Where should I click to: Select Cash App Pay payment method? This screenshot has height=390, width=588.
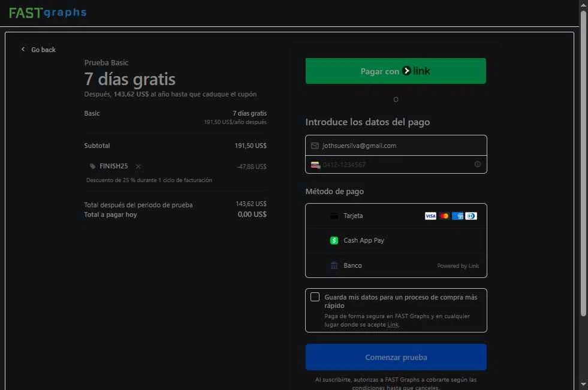click(396, 240)
